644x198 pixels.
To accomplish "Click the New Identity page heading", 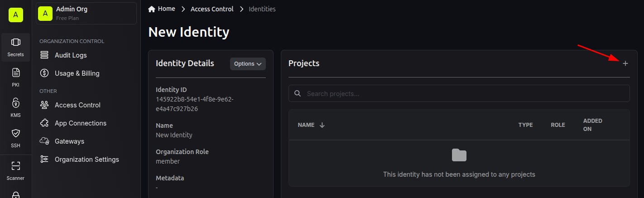I will coord(189,32).
